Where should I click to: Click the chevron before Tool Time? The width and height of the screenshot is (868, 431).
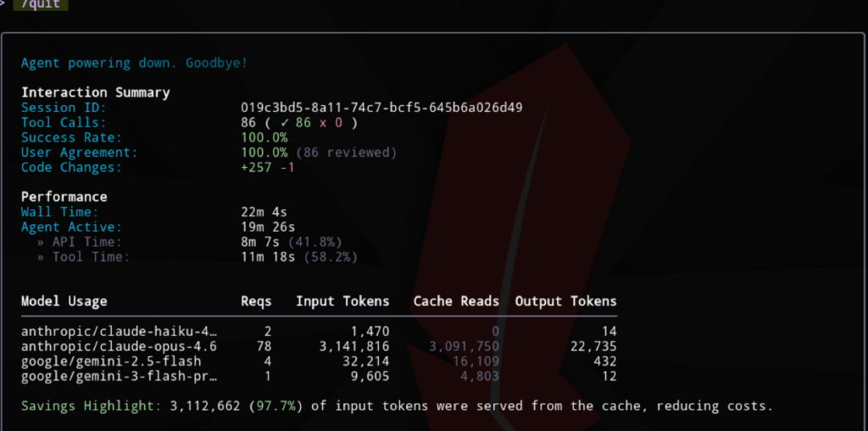point(40,257)
